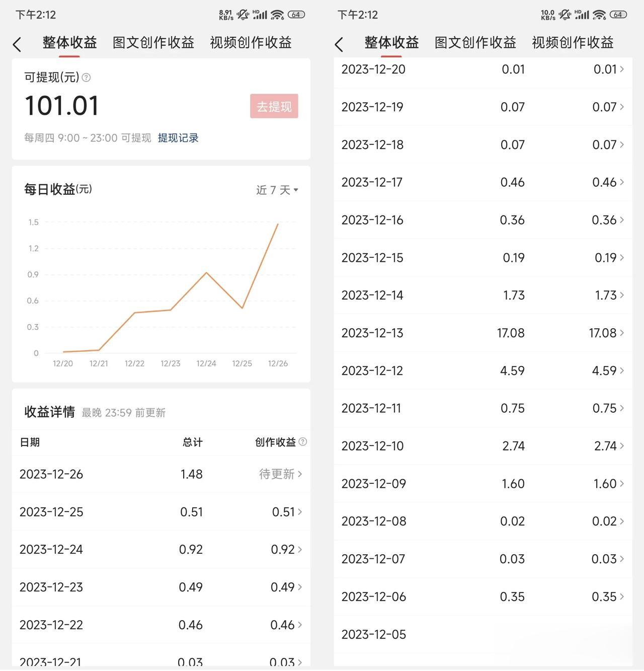Tap date text 2023-12-05
This screenshot has width=644, height=671.
(x=373, y=634)
